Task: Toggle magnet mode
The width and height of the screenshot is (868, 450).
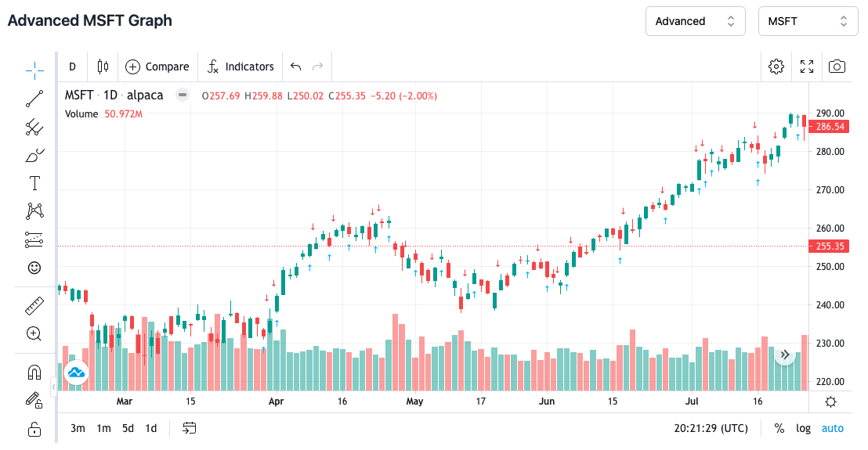Action: pos(34,373)
